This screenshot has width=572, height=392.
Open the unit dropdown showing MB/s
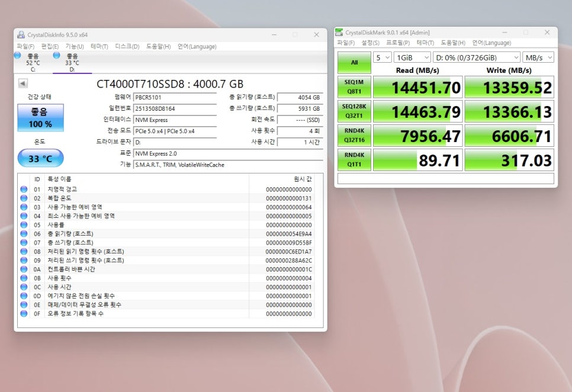[x=538, y=57]
